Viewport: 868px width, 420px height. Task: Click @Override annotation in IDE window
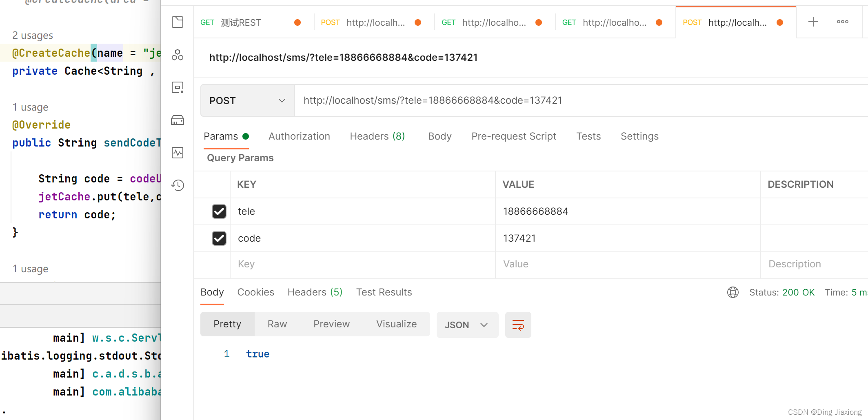click(41, 125)
